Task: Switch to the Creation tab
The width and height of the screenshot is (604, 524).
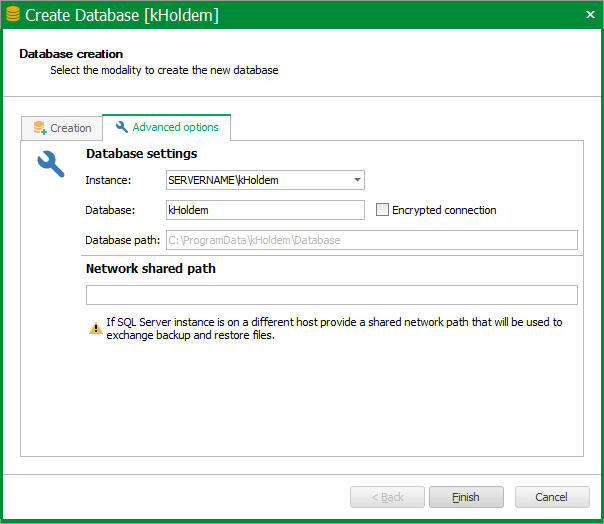Action: click(62, 128)
